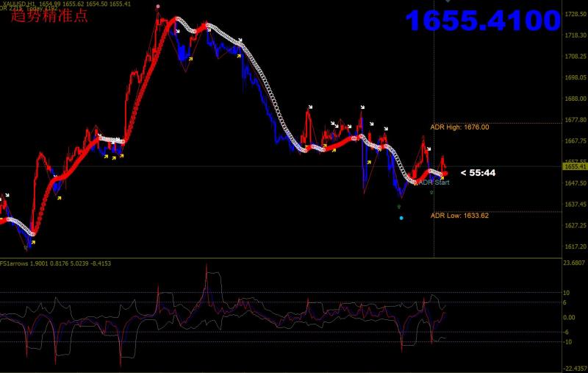Select the ADR Low: 1633.62 label

(x=459, y=216)
